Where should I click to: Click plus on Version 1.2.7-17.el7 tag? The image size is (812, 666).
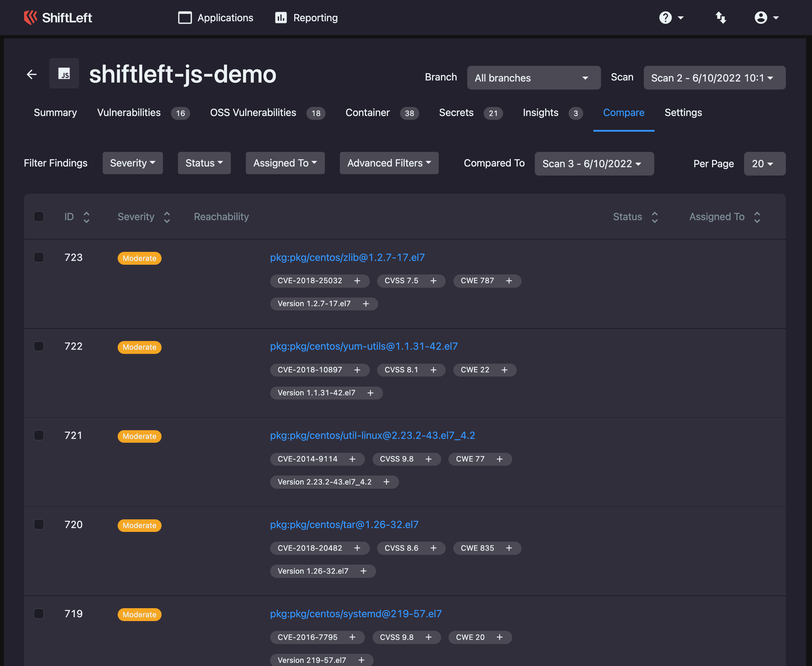coord(366,304)
